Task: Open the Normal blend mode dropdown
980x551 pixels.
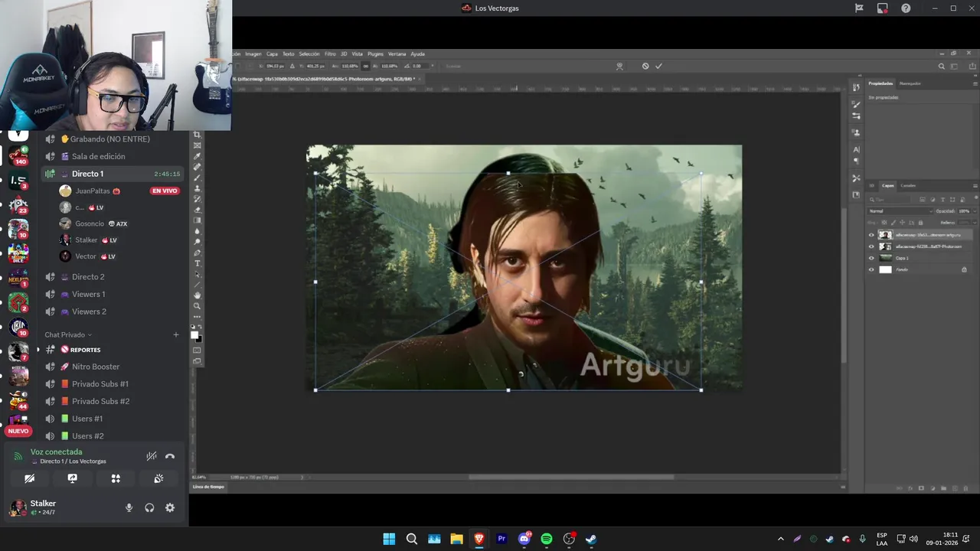Action: [x=900, y=211]
